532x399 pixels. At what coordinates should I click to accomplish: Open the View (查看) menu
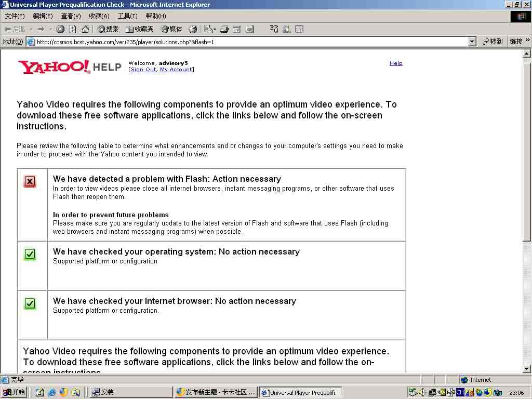(71, 16)
